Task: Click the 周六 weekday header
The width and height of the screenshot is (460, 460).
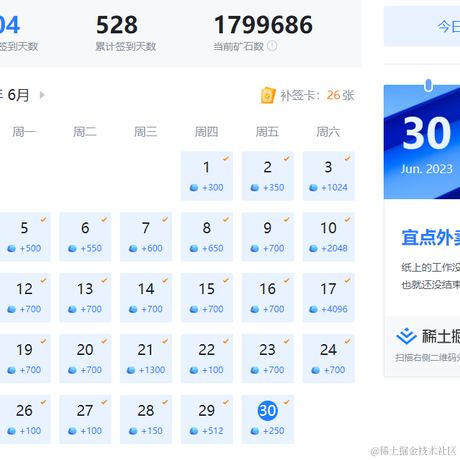Action: [x=328, y=132]
